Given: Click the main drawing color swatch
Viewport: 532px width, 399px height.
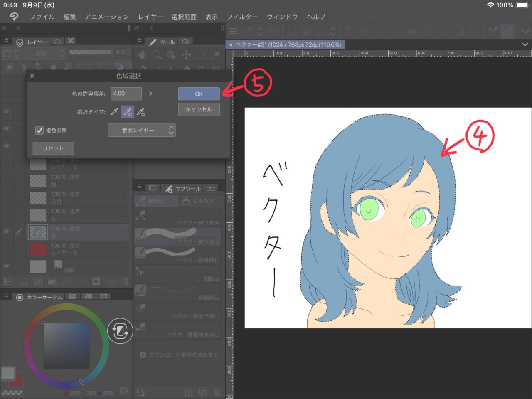Looking at the screenshot, I should (8, 373).
